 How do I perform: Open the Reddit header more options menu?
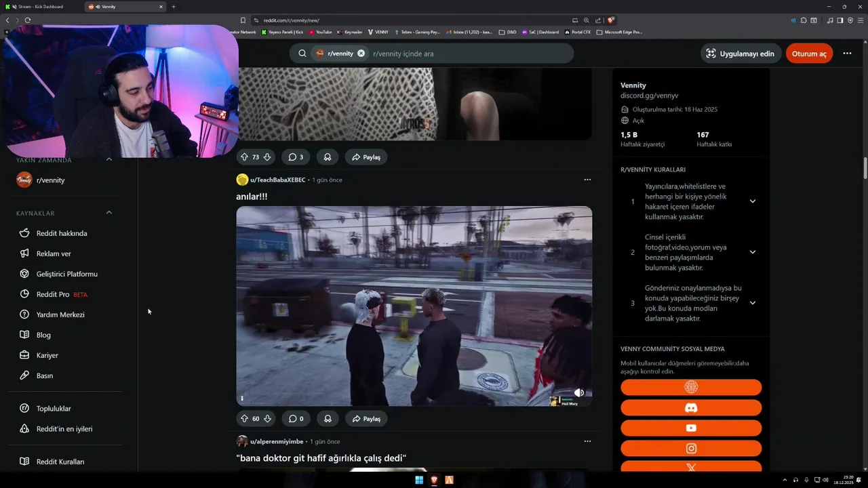pyautogui.click(x=847, y=54)
